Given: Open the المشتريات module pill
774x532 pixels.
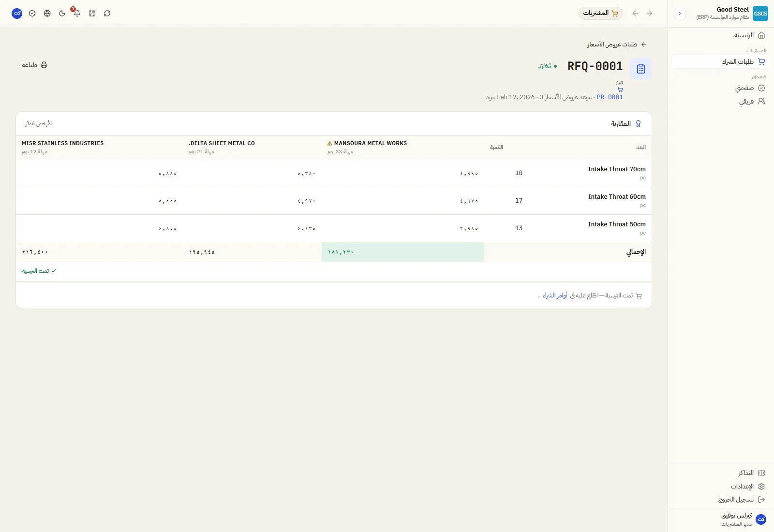Looking at the screenshot, I should [601, 14].
